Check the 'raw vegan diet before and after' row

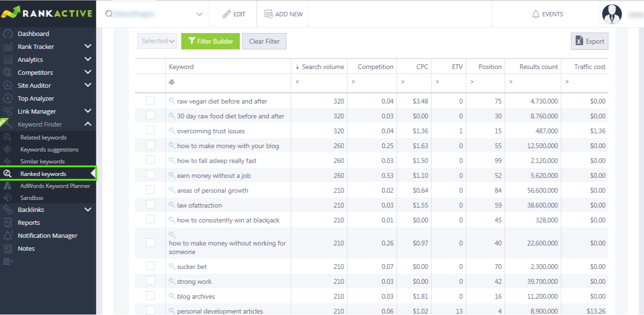(150, 100)
